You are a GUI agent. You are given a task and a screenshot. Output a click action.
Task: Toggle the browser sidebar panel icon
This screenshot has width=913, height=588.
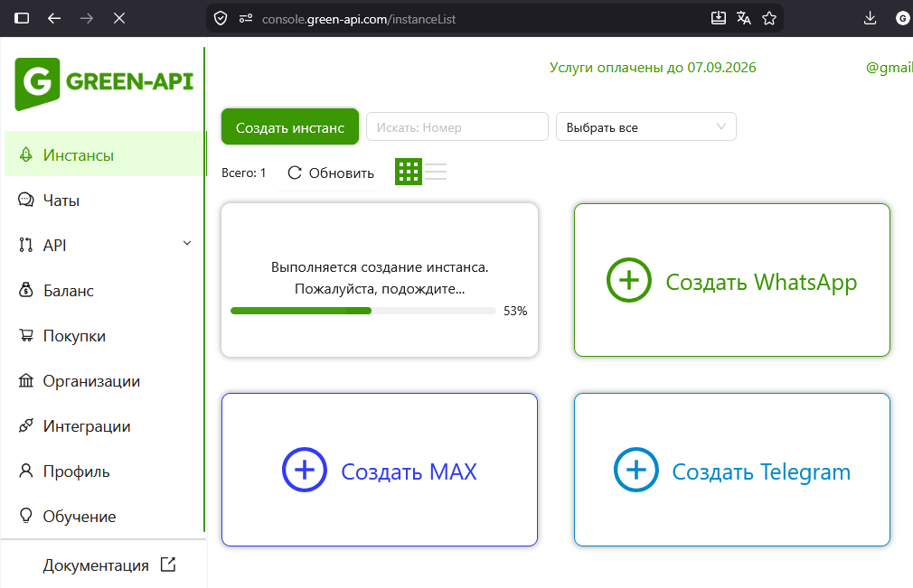[22, 19]
